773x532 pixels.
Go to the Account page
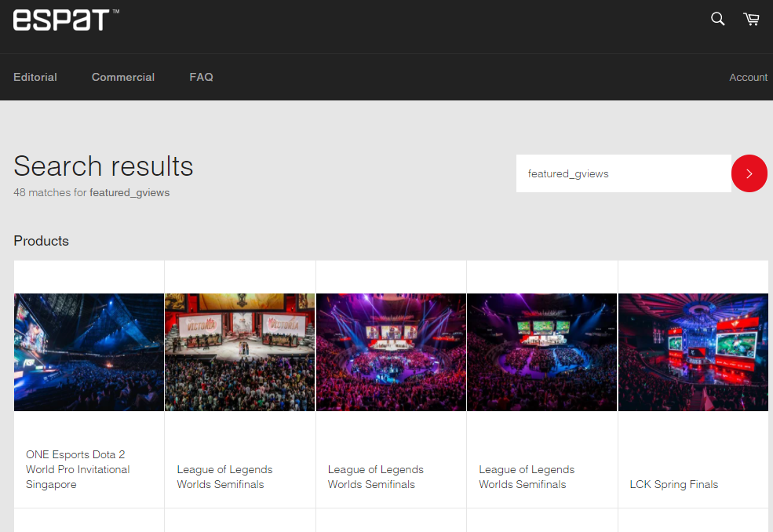point(748,78)
